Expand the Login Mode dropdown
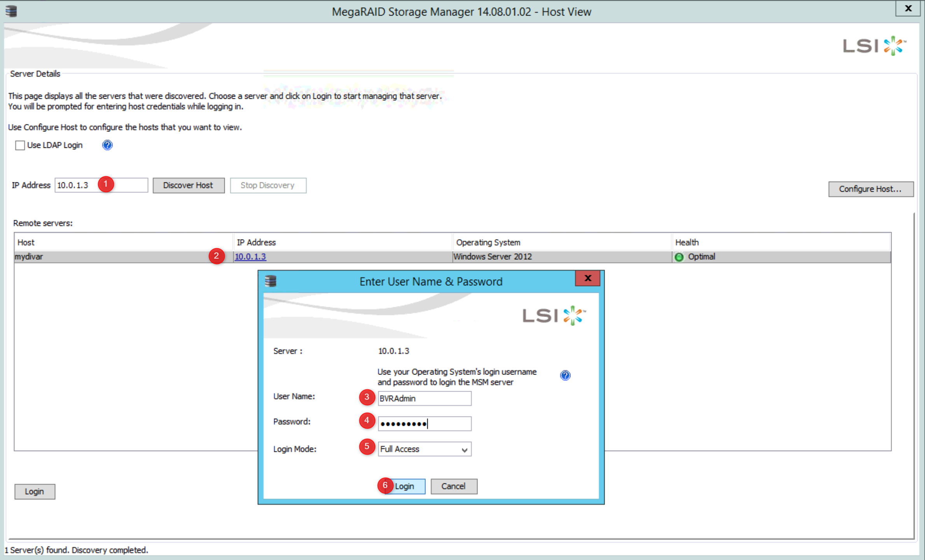Image resolution: width=925 pixels, height=560 pixels. (x=464, y=450)
